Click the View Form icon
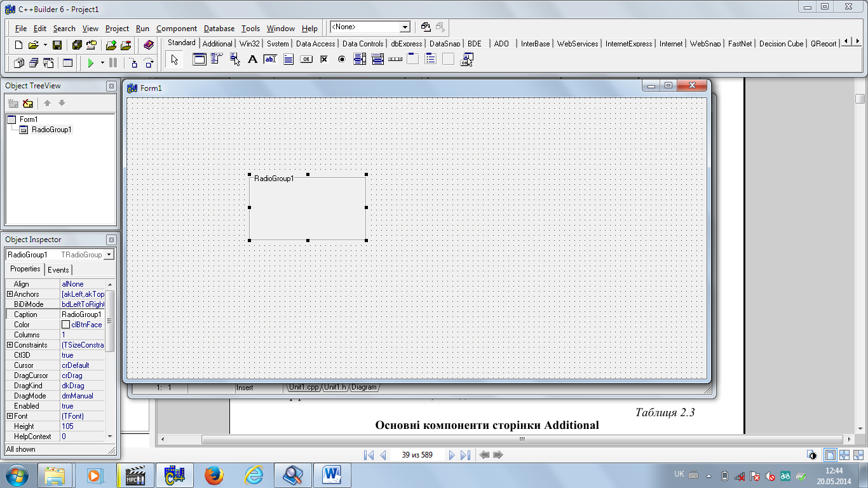 33,63
